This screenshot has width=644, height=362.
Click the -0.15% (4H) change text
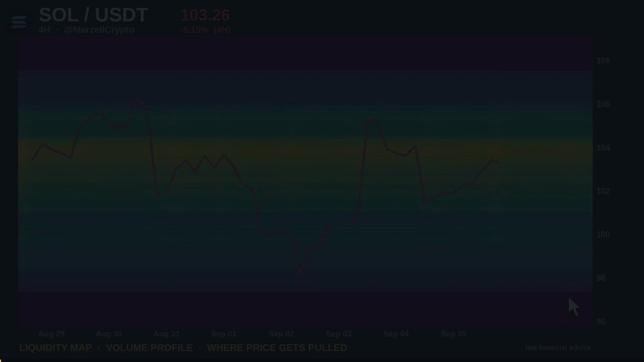(206, 30)
